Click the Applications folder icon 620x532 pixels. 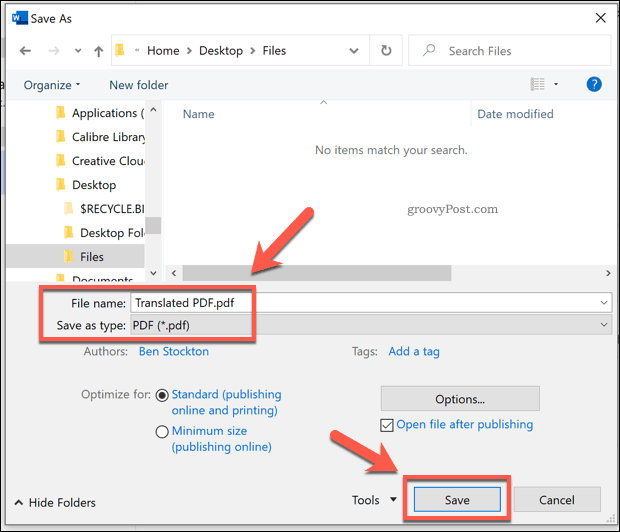60,113
